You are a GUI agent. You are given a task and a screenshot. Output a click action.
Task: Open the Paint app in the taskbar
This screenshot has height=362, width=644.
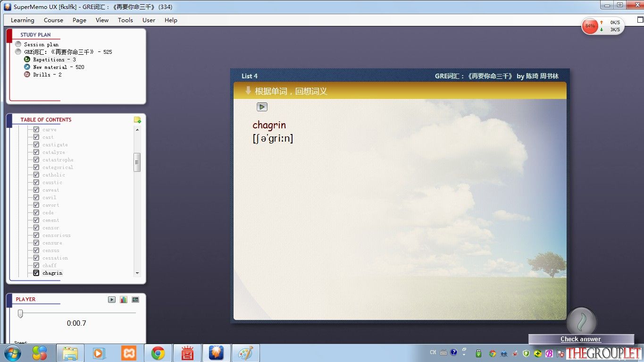(x=245, y=353)
